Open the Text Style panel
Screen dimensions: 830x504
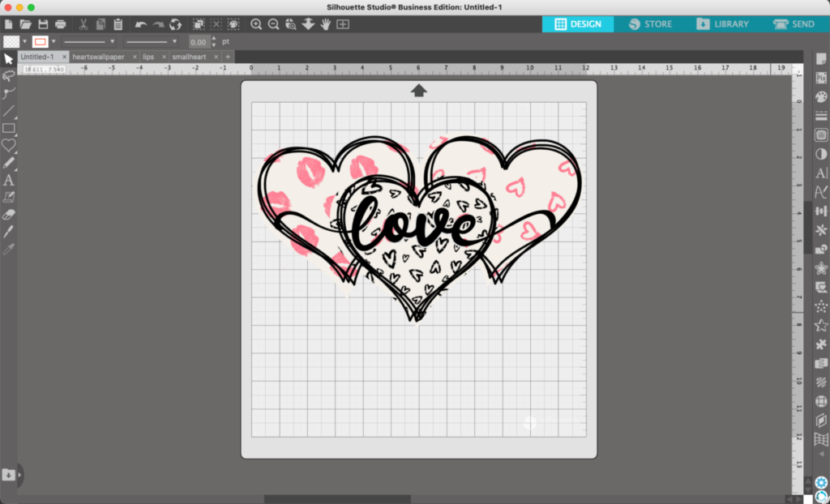pyautogui.click(x=821, y=173)
